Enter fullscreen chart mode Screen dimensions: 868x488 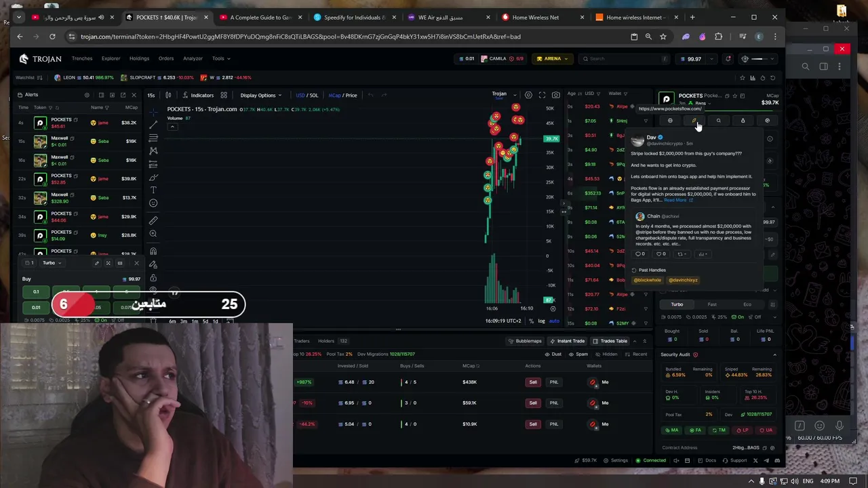coord(542,95)
